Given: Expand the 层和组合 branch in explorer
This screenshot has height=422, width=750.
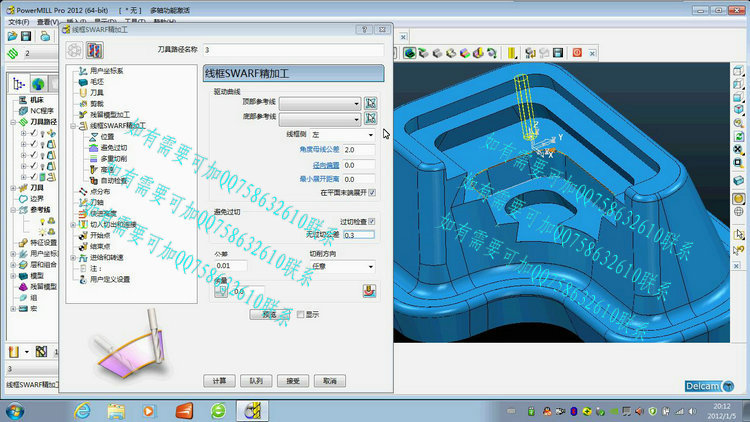Looking at the screenshot, I should pyautogui.click(x=13, y=265).
